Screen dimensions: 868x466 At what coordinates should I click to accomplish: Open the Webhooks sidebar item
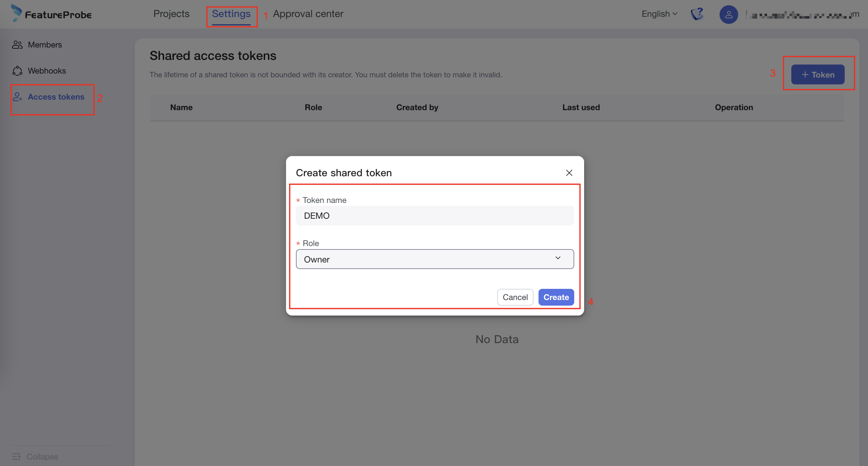[47, 71]
